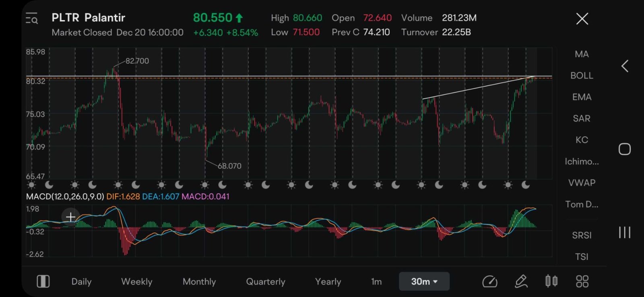644x297 pixels.
Task: Open the 30m interval dropdown
Action: [x=424, y=281]
